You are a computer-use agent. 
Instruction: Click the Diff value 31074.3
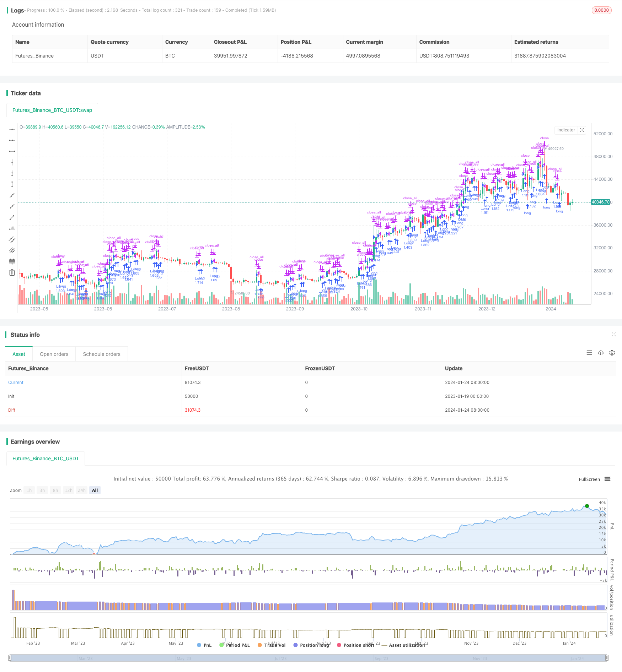[x=193, y=410]
